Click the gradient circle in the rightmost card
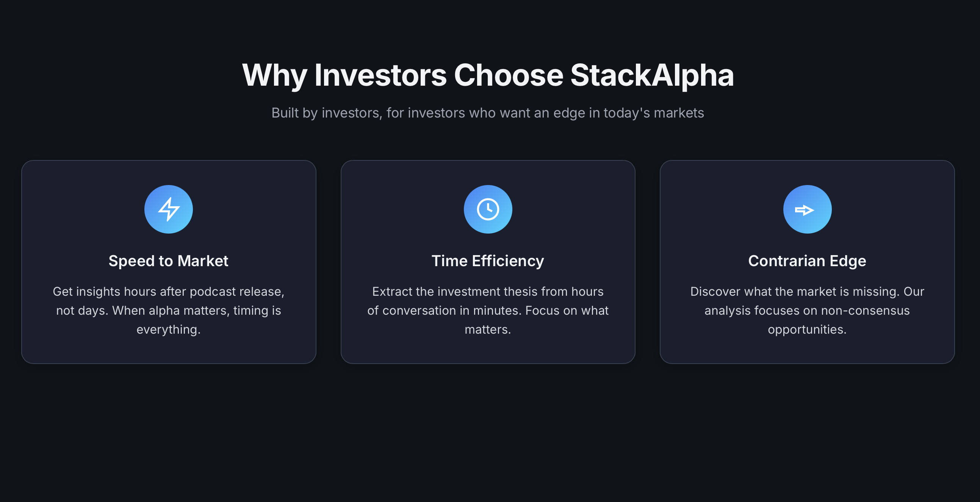This screenshot has width=980, height=502. [x=807, y=209]
